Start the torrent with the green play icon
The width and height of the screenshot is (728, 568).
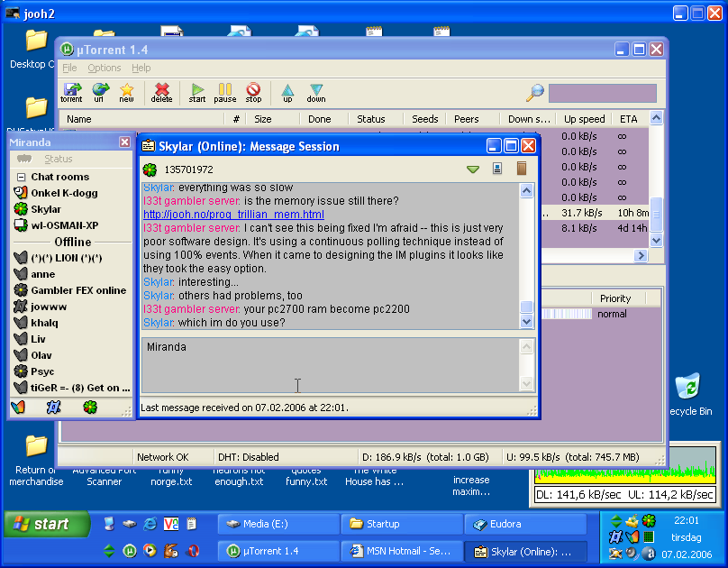click(x=197, y=92)
